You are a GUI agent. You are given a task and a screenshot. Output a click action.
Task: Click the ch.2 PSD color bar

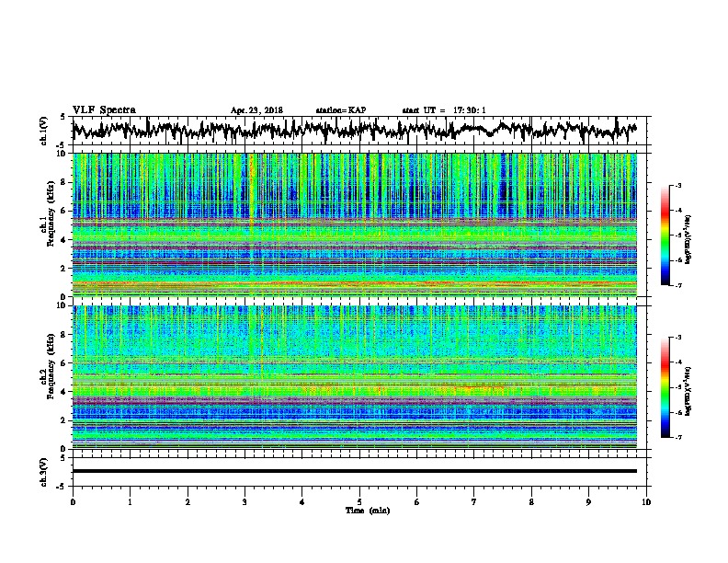click(665, 387)
